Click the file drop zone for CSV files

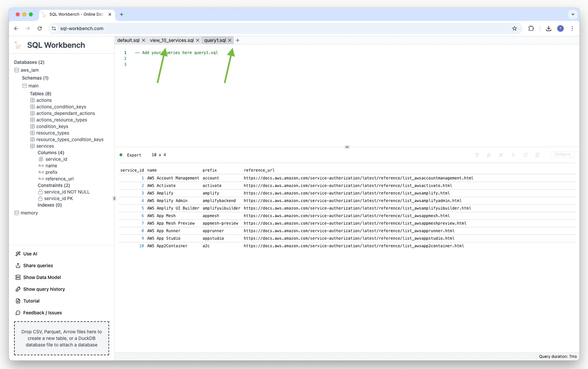[x=62, y=338]
